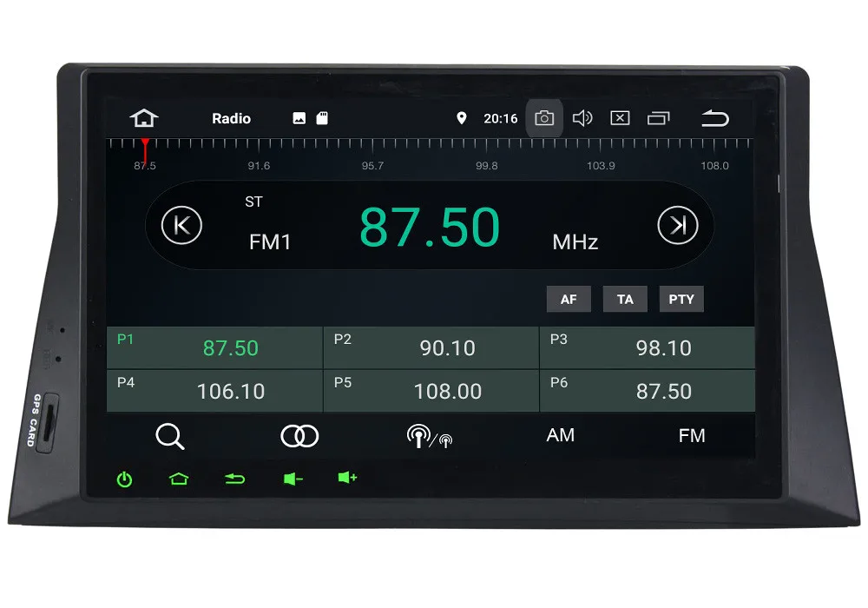Select preset P6 87.50

(648, 391)
